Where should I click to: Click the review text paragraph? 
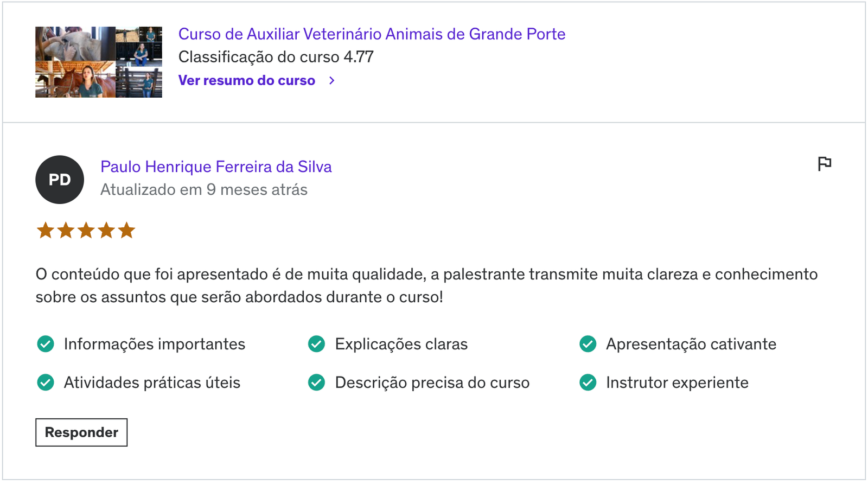(426, 285)
